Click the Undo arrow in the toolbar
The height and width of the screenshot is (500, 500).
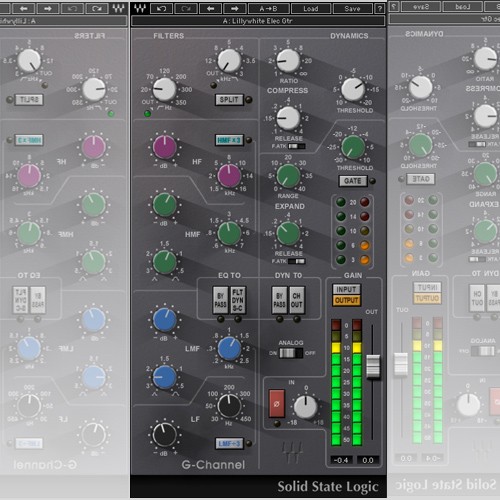(x=161, y=8)
